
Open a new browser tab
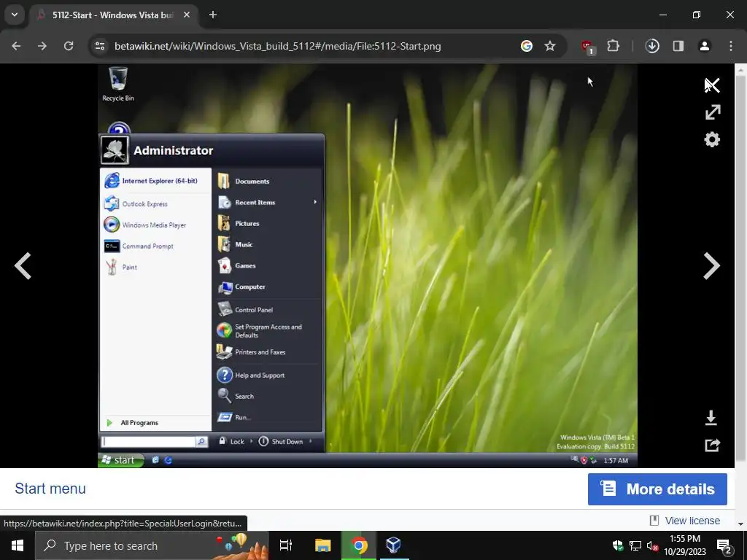click(x=213, y=15)
